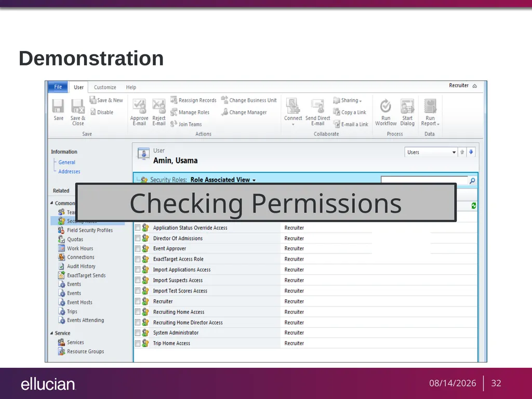Click Save & New in ribbon
532x399 pixels.
(106, 100)
